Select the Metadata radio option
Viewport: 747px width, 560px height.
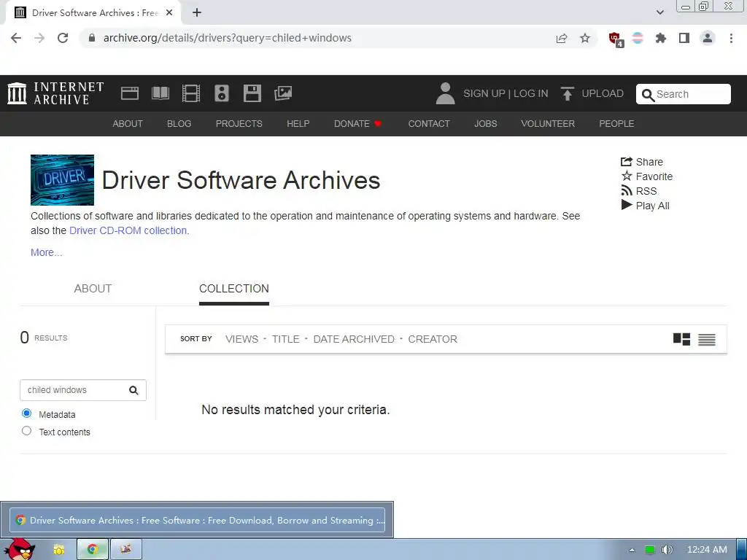[27, 413]
